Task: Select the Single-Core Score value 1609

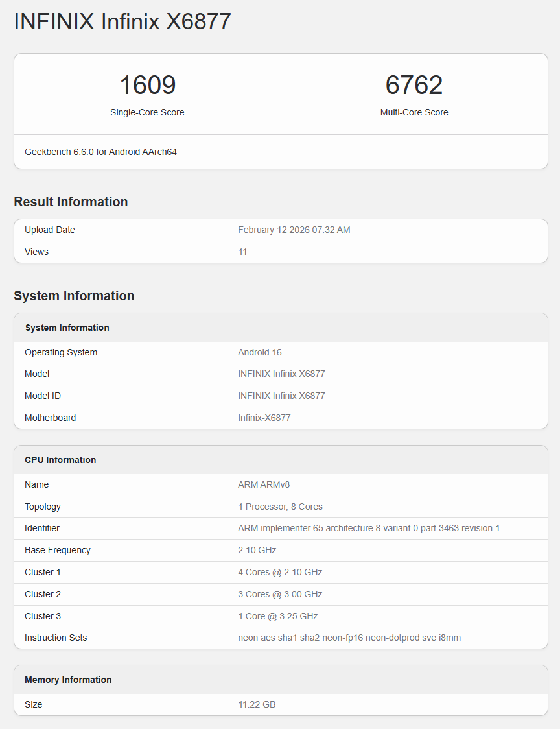Action: click(147, 84)
